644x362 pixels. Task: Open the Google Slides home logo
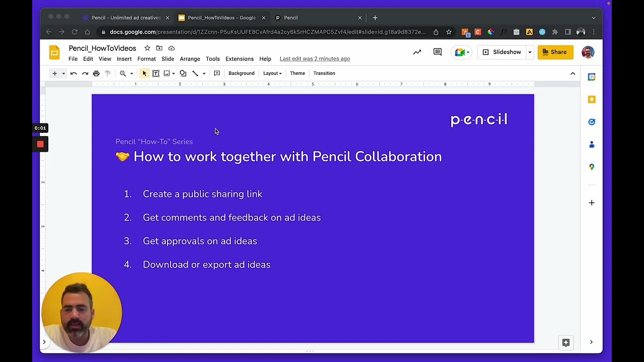(54, 53)
